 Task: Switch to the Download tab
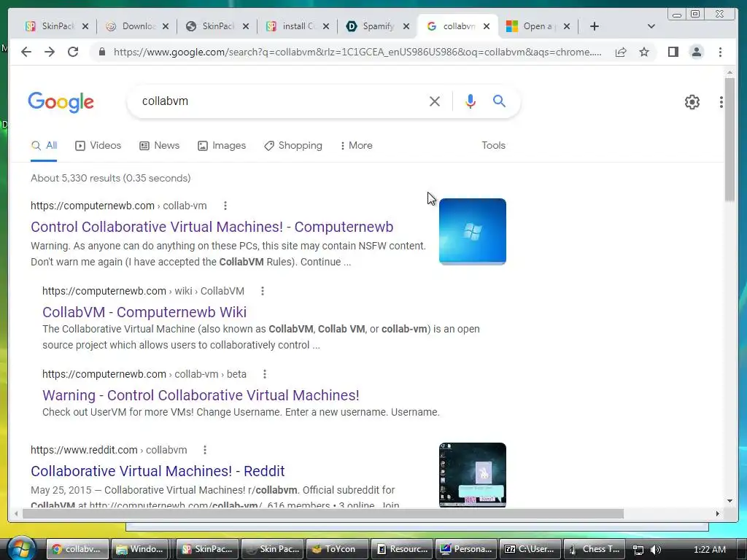(138, 26)
